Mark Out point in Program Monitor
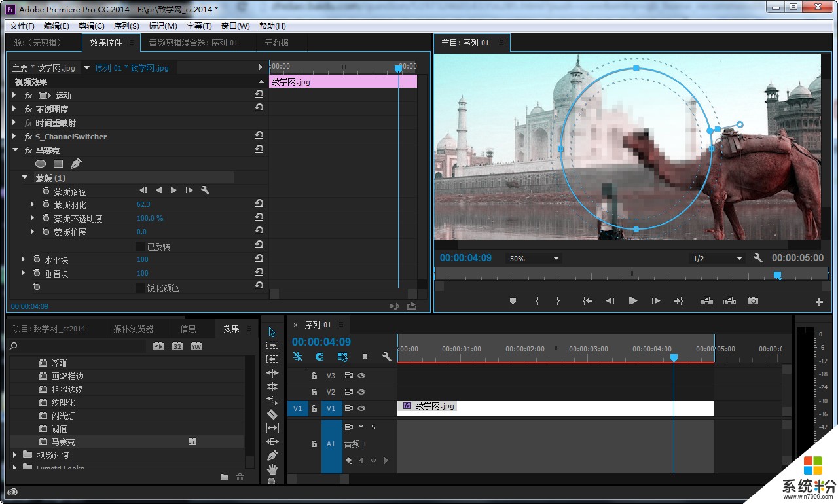The width and height of the screenshot is (838, 504). pos(558,301)
